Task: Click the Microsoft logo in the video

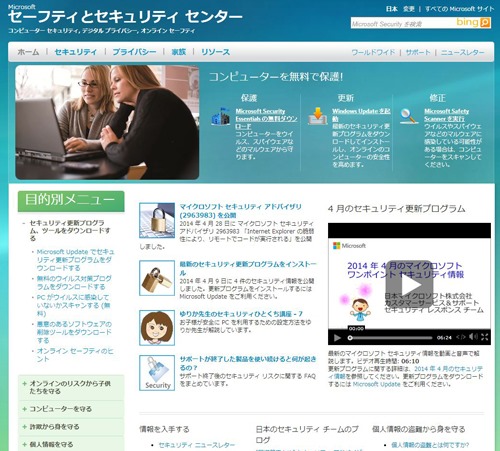Action: tap(349, 246)
